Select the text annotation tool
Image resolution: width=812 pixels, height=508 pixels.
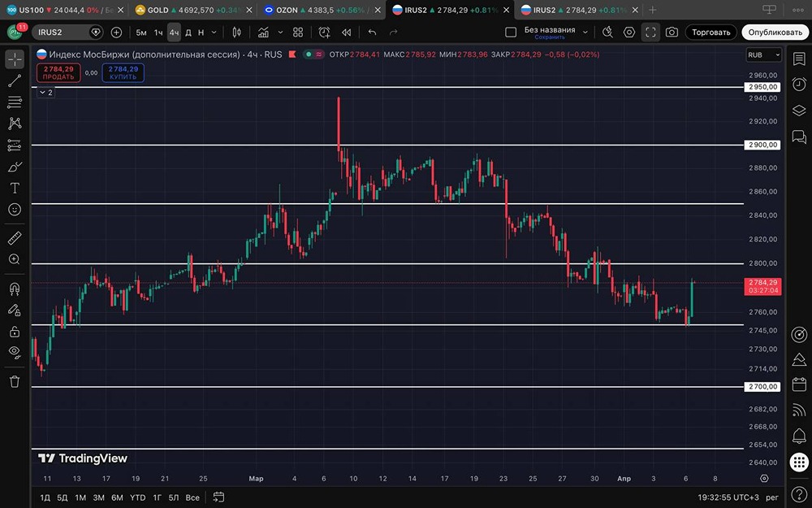pos(15,188)
